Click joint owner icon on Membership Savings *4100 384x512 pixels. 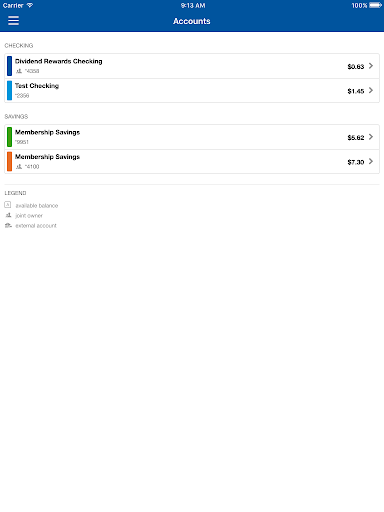(19, 166)
